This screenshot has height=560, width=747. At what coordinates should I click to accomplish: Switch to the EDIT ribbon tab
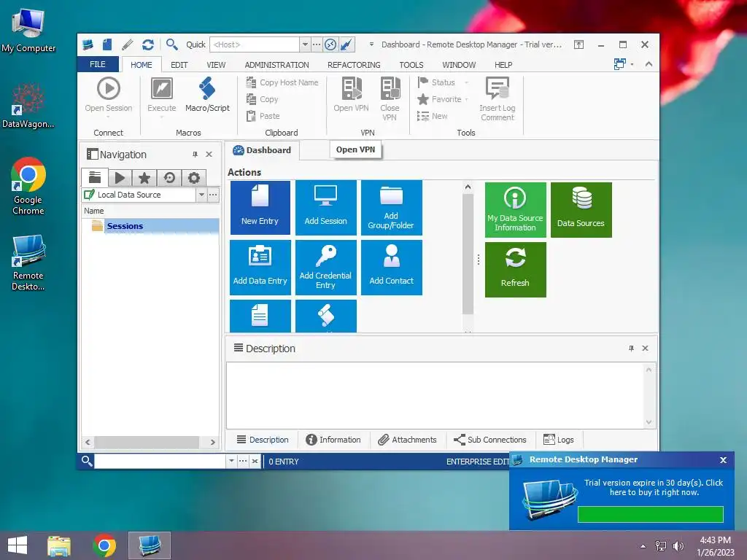pyautogui.click(x=179, y=65)
